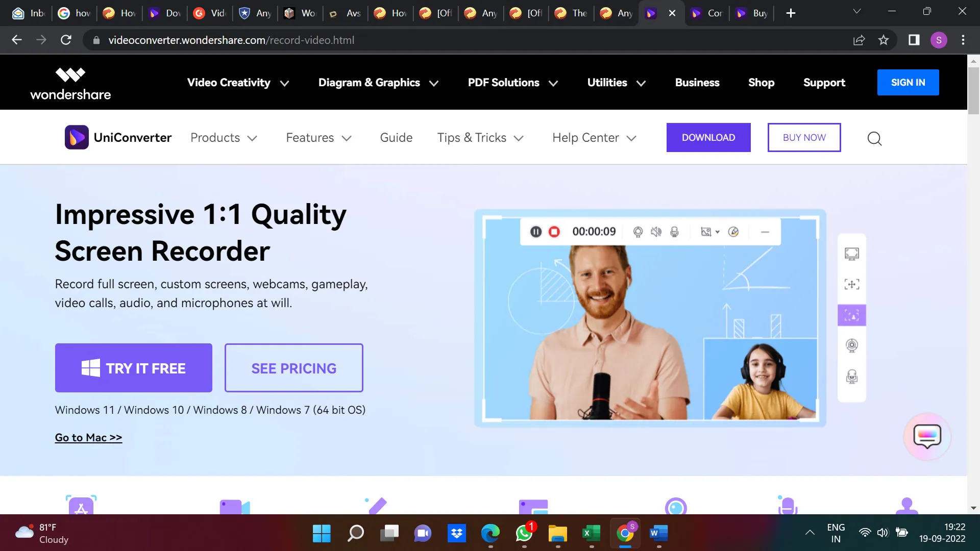Viewport: 980px width, 551px height.
Task: Click the pause button in screen recorder
Action: (x=536, y=232)
